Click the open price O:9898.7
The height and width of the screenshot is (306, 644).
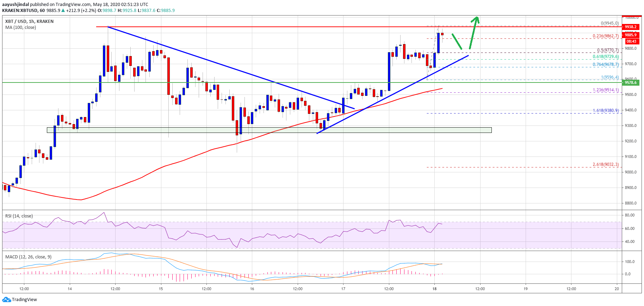point(107,11)
